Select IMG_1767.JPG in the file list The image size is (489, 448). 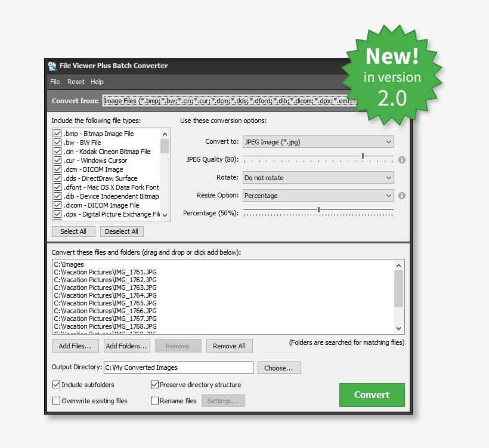click(105, 319)
